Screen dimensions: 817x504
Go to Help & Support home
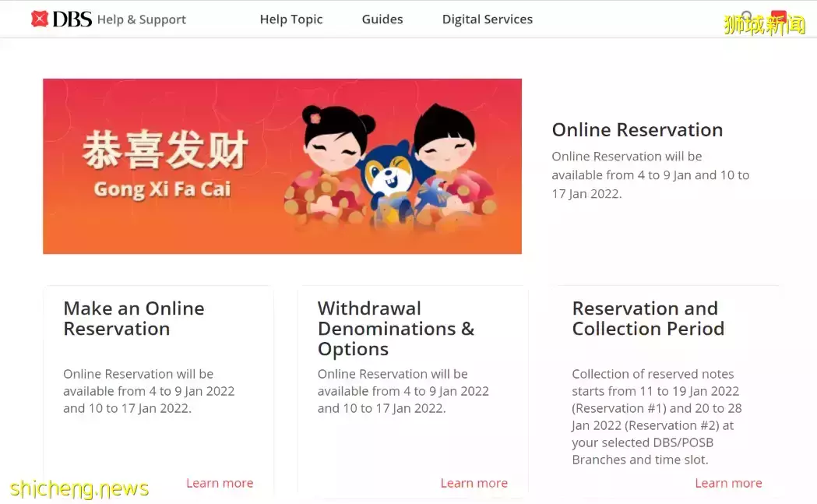(141, 19)
